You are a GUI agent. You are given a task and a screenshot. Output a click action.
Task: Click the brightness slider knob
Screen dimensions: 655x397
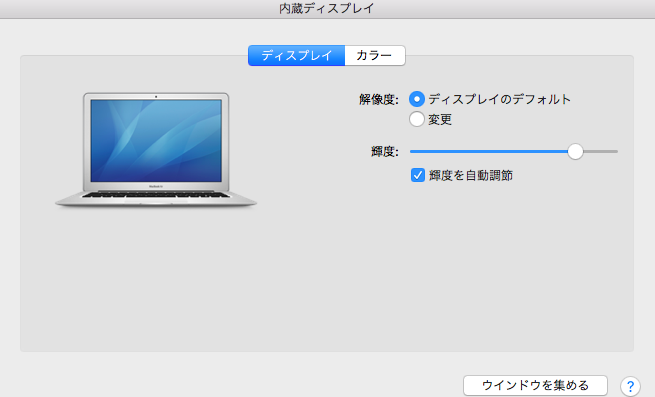click(x=575, y=151)
